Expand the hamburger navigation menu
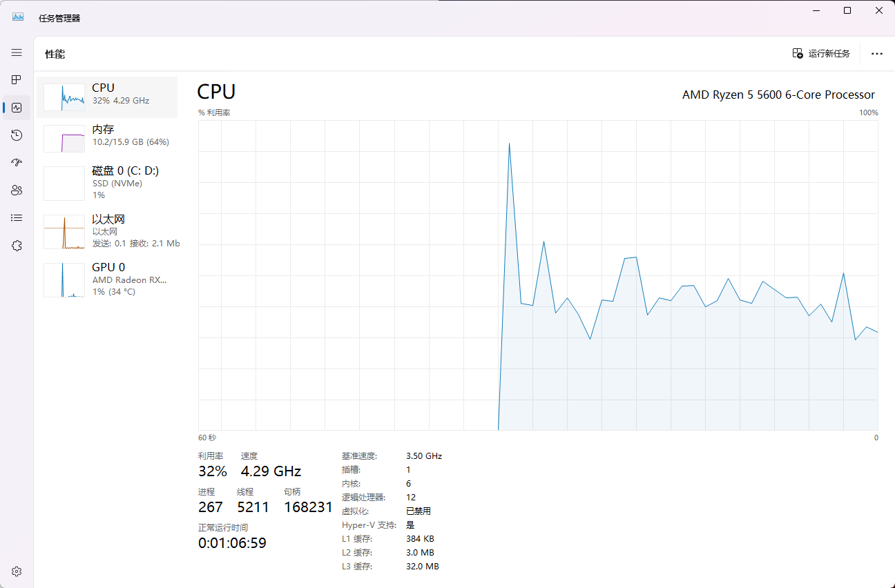895x588 pixels. coord(17,52)
